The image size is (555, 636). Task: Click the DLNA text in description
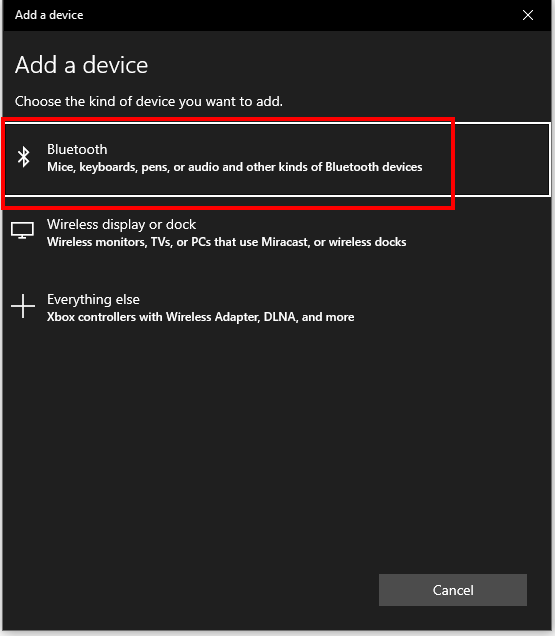pyautogui.click(x=280, y=317)
